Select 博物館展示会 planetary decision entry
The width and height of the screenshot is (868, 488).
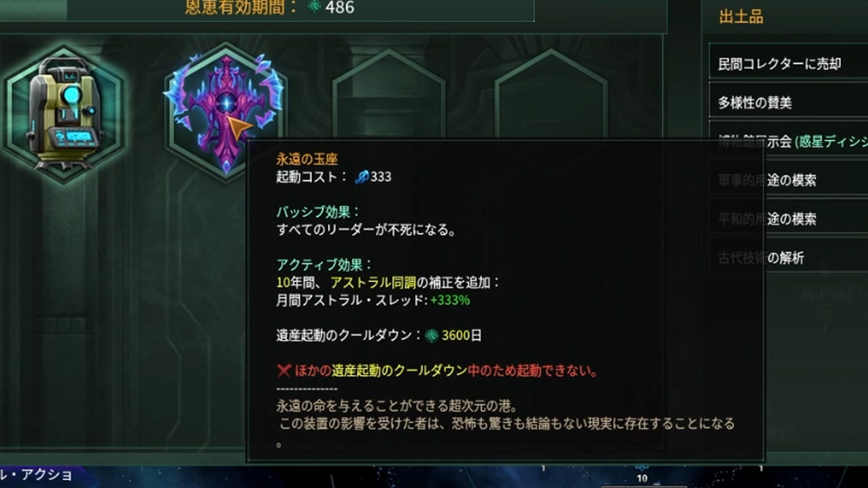(x=788, y=142)
